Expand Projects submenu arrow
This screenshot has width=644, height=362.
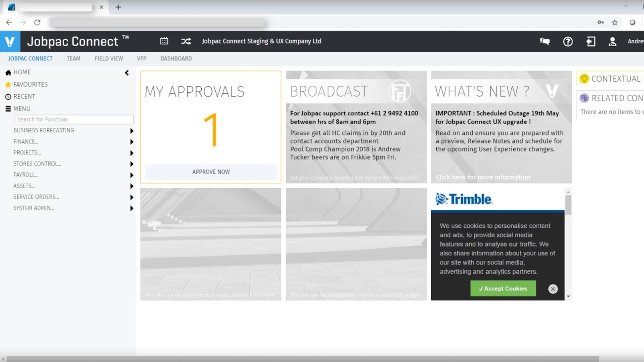point(131,153)
